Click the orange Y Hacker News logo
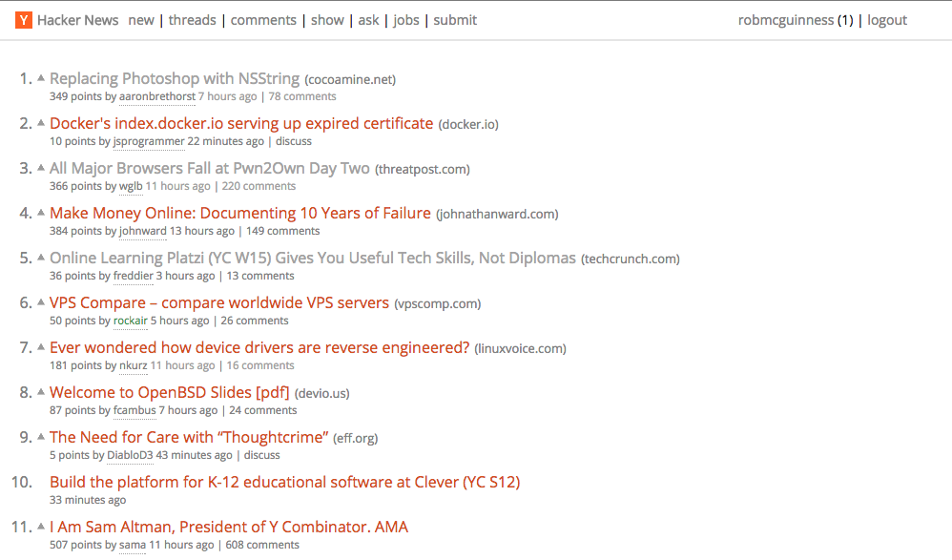 [23, 19]
